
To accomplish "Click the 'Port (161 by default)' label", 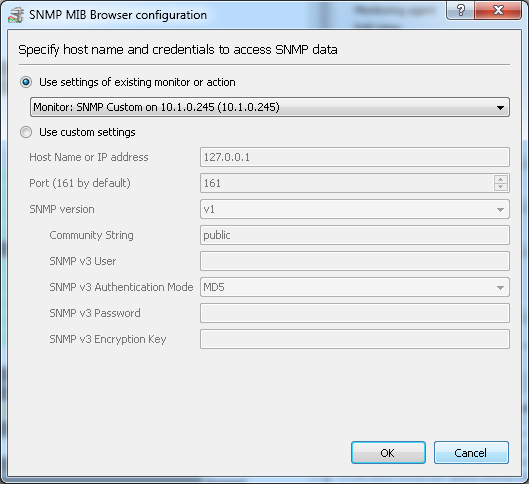I will tap(80, 183).
